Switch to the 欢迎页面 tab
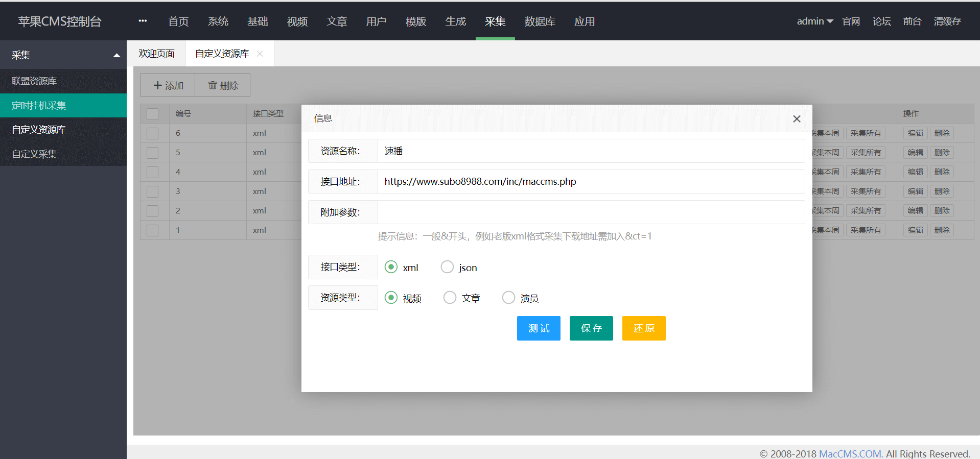The height and width of the screenshot is (459, 980). pyautogui.click(x=156, y=54)
